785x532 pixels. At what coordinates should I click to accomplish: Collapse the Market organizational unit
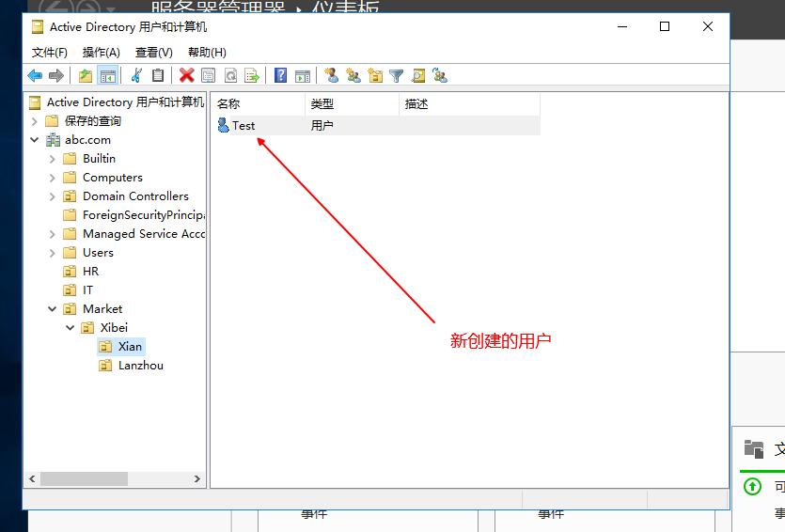tap(52, 309)
